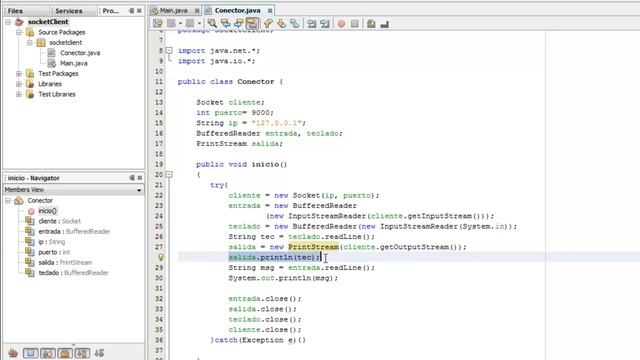Select Main.java in the project tree
This screenshot has width=640, height=360.
click(73, 63)
